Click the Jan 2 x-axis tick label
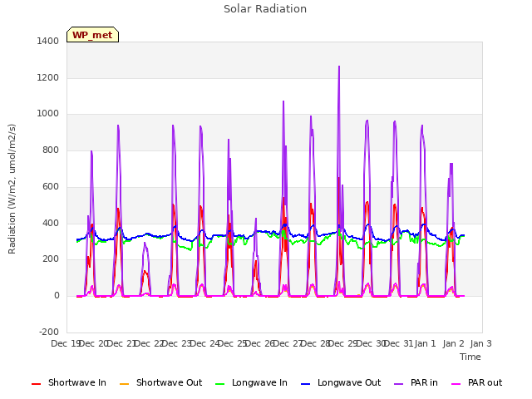Screen dimensions: 532x399 pyautogui.click(x=453, y=343)
